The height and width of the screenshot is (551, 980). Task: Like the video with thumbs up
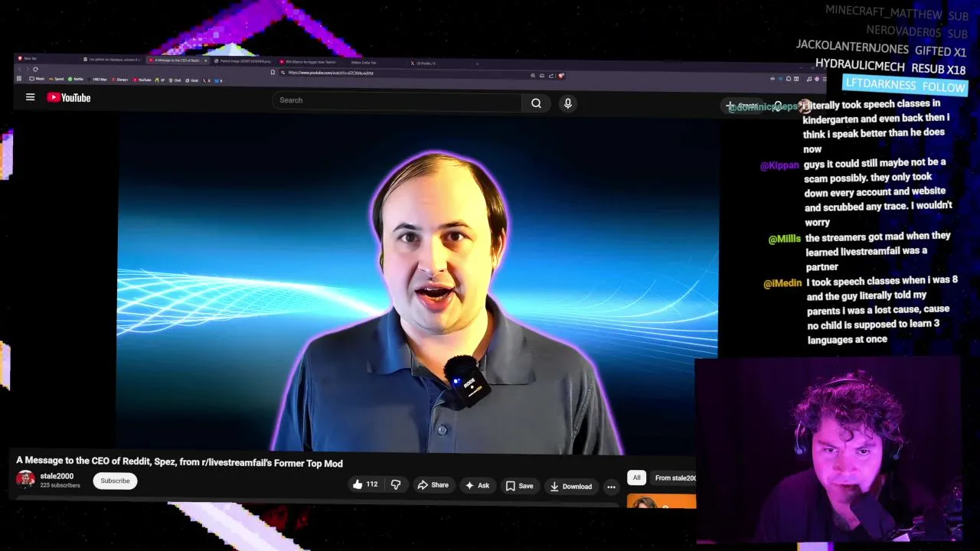click(x=365, y=484)
